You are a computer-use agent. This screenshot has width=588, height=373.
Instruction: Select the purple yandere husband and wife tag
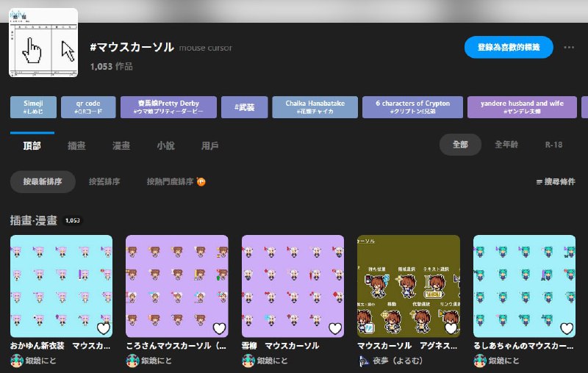coord(522,107)
